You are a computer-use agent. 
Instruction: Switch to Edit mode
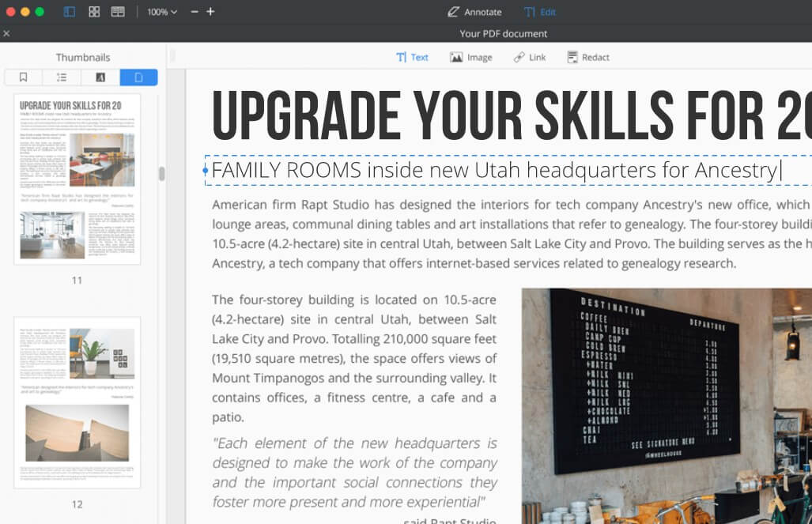click(540, 12)
